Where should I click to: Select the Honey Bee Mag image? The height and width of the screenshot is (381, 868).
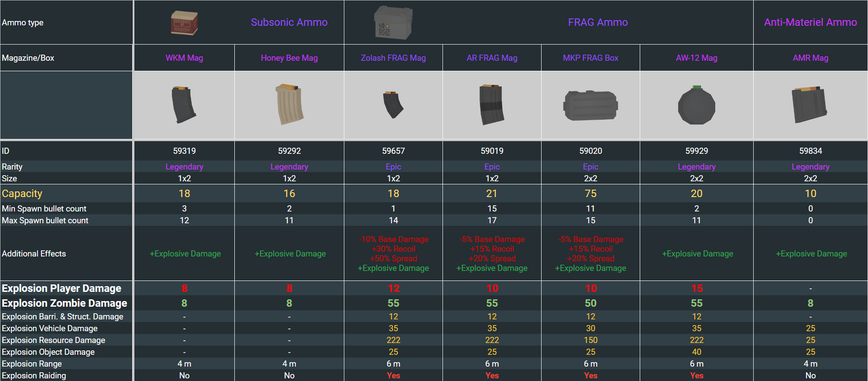pos(289,104)
